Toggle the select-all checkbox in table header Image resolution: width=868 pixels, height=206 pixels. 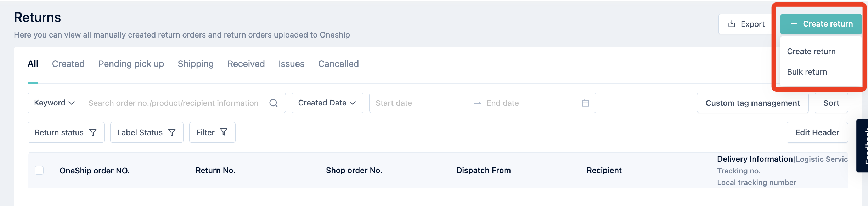[x=39, y=170]
